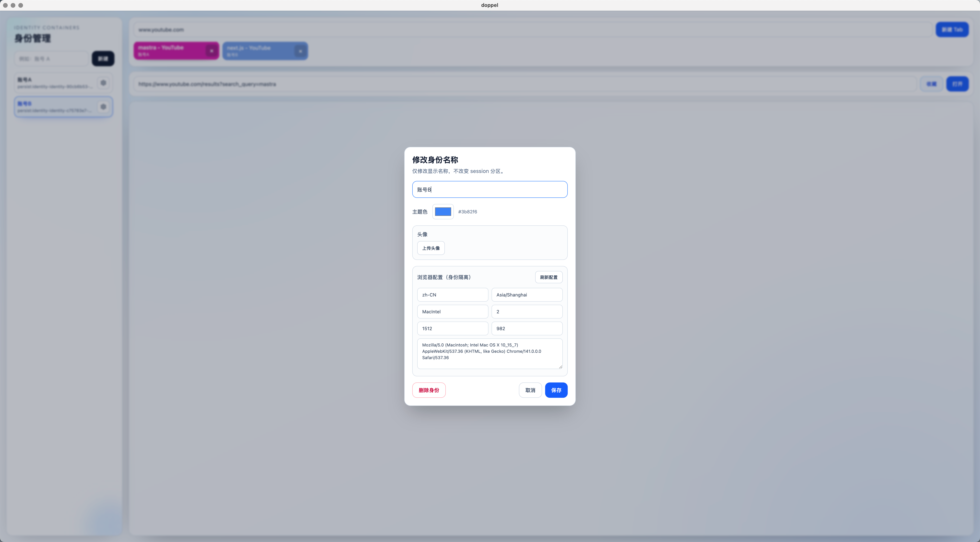Switch to the mastra - YouTube tab

(x=169, y=51)
